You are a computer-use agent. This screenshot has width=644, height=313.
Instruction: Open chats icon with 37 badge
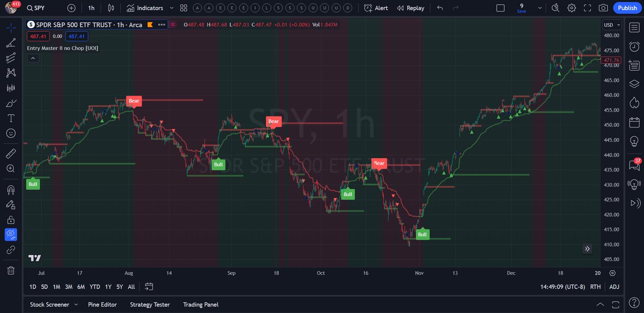[x=634, y=164]
